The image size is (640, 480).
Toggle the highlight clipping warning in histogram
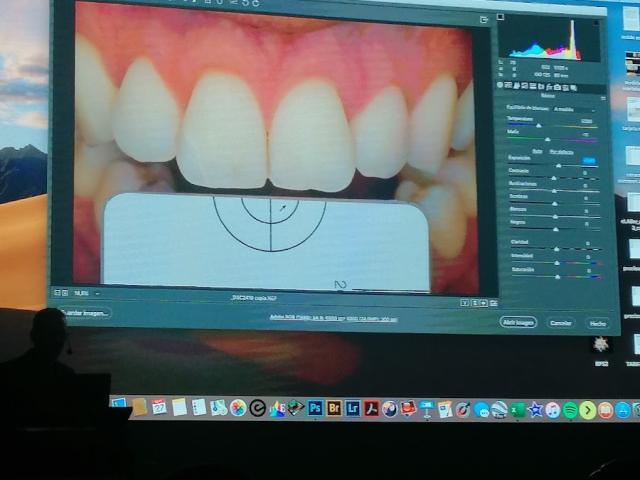click(596, 23)
